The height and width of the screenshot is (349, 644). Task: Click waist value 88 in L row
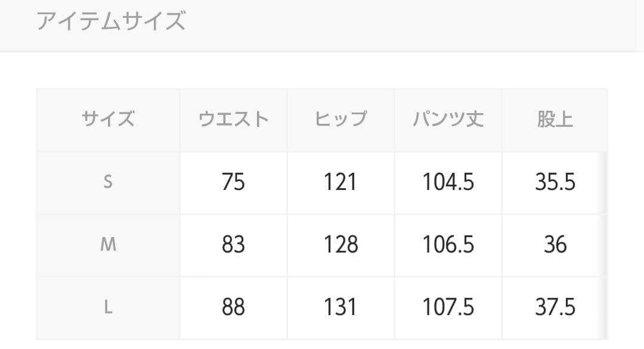point(233,307)
